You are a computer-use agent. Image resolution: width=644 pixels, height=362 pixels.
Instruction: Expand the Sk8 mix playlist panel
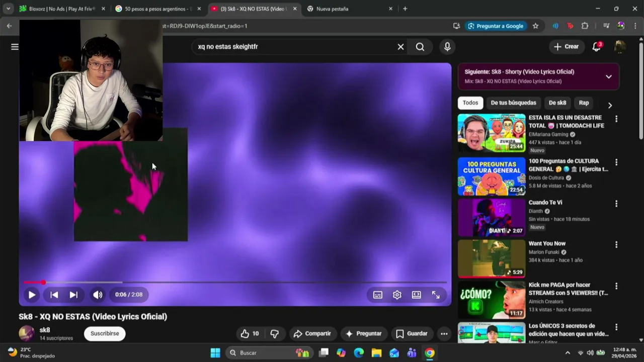(608, 76)
